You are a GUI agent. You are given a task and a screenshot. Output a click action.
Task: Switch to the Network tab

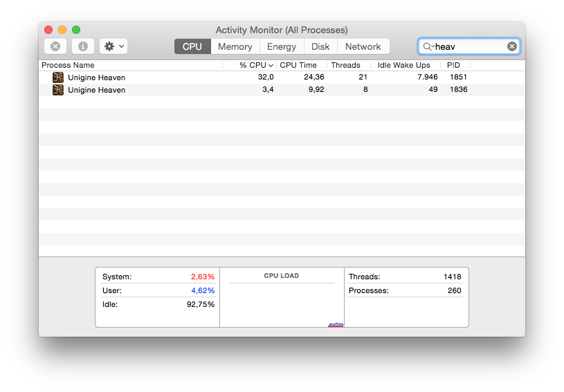click(363, 46)
